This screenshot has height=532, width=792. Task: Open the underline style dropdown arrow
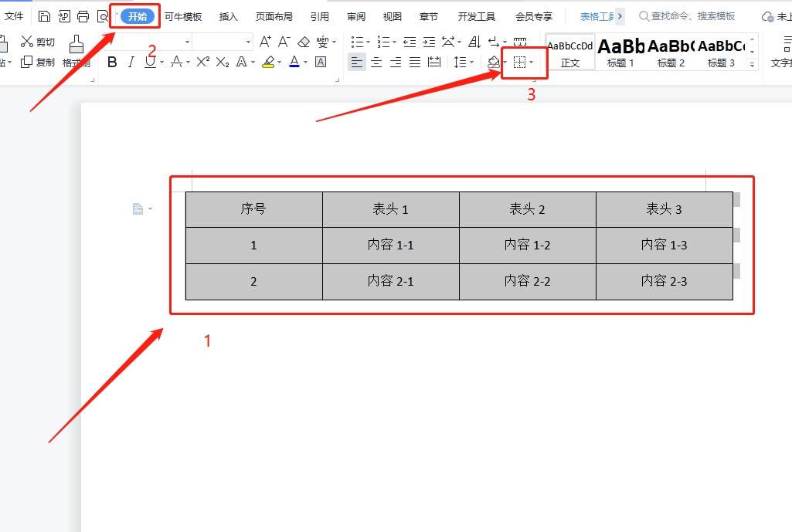point(162,63)
